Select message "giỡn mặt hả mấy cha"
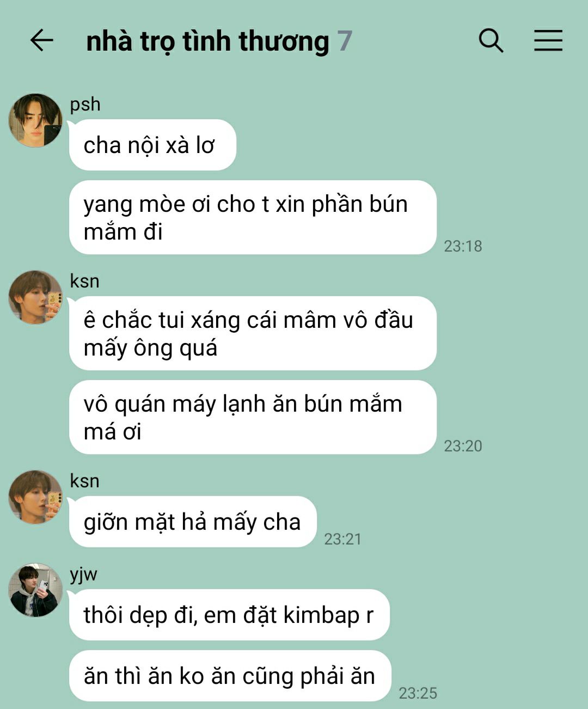The width and height of the screenshot is (588, 709). tap(193, 522)
